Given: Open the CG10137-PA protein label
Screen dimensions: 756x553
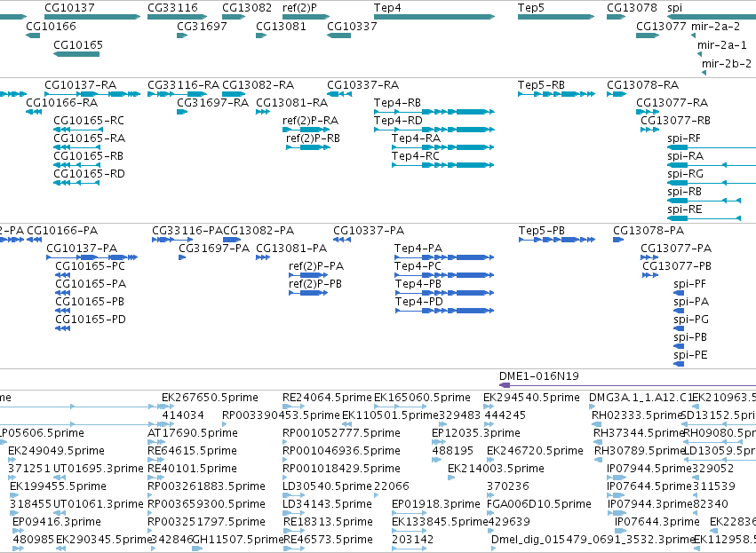Looking at the screenshot, I should tap(82, 248).
